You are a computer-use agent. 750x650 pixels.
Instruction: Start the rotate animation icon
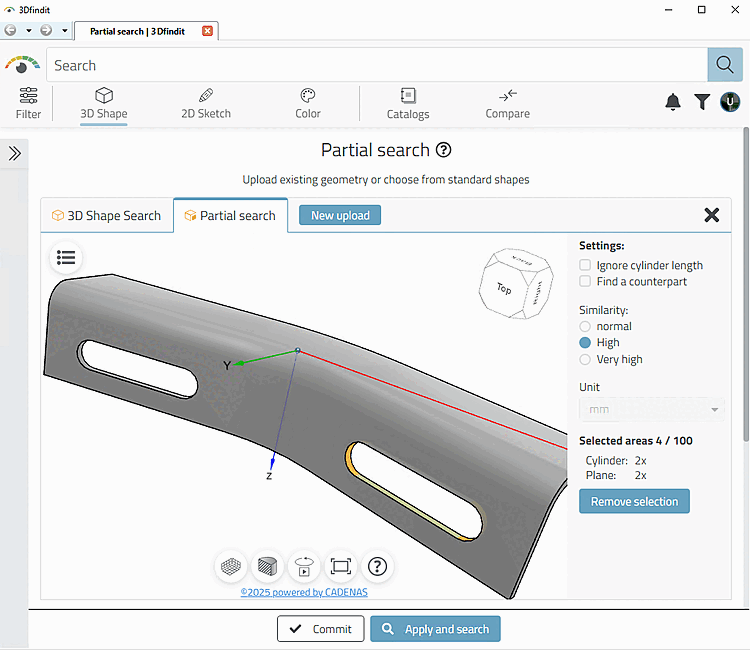pyautogui.click(x=304, y=567)
